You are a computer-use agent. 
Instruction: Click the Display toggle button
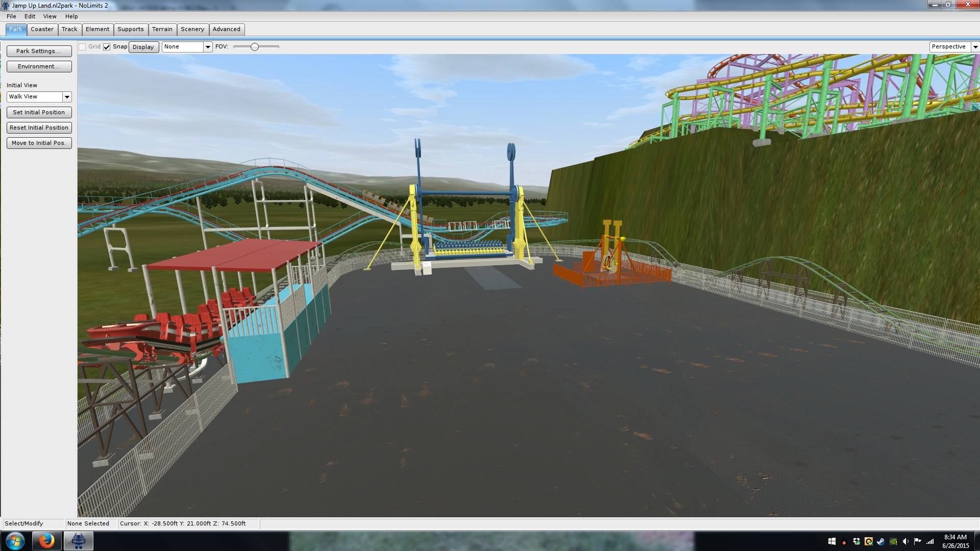(143, 47)
